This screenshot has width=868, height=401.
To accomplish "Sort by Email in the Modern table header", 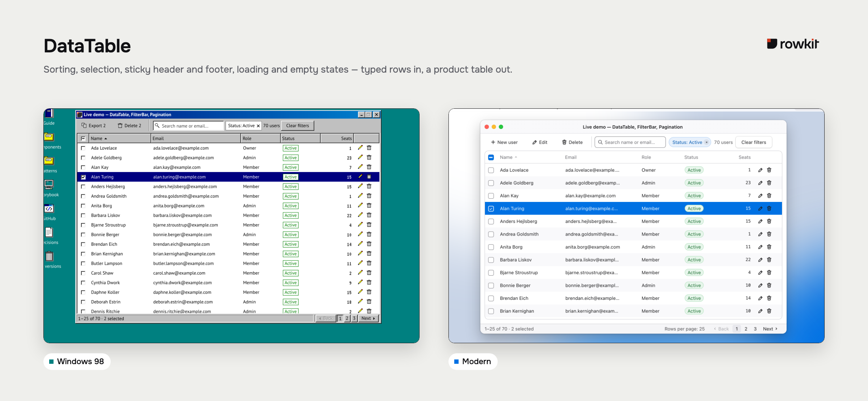I will coord(571,157).
